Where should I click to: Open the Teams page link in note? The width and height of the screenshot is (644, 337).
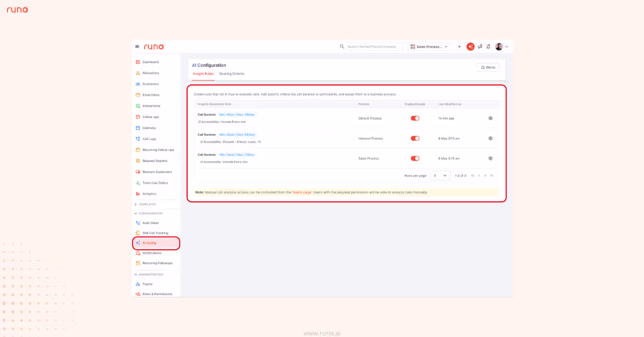[x=302, y=192]
